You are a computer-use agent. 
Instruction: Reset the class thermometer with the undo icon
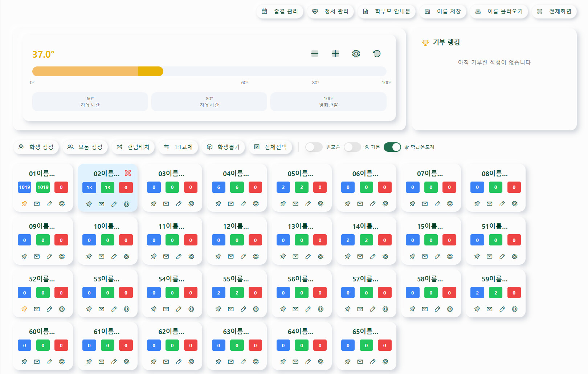pyautogui.click(x=377, y=54)
